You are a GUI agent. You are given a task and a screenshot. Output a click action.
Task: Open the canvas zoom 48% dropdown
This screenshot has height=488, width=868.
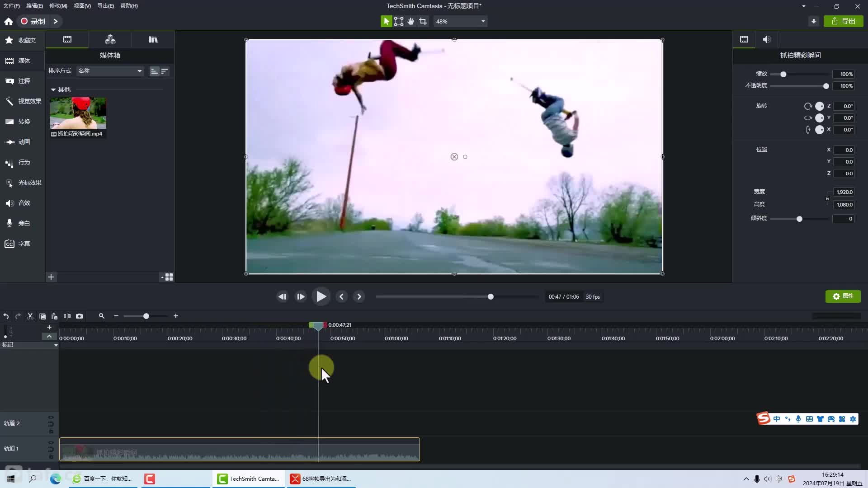pyautogui.click(x=460, y=21)
